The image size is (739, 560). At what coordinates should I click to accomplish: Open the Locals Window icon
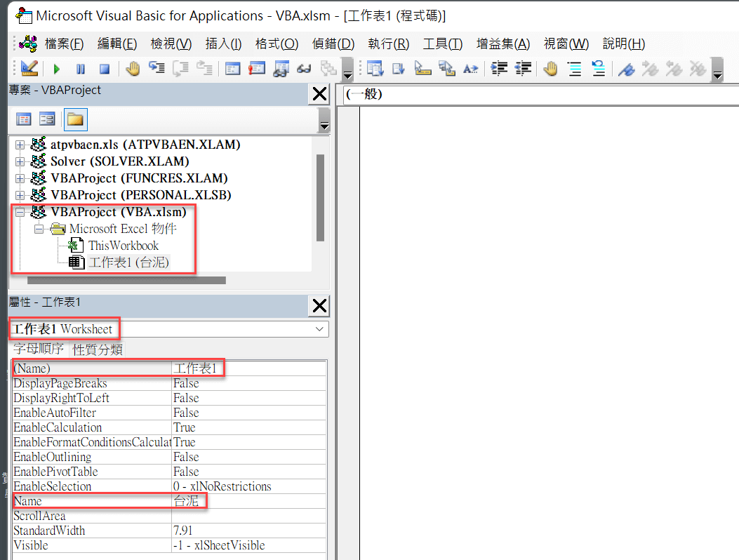[x=232, y=69]
